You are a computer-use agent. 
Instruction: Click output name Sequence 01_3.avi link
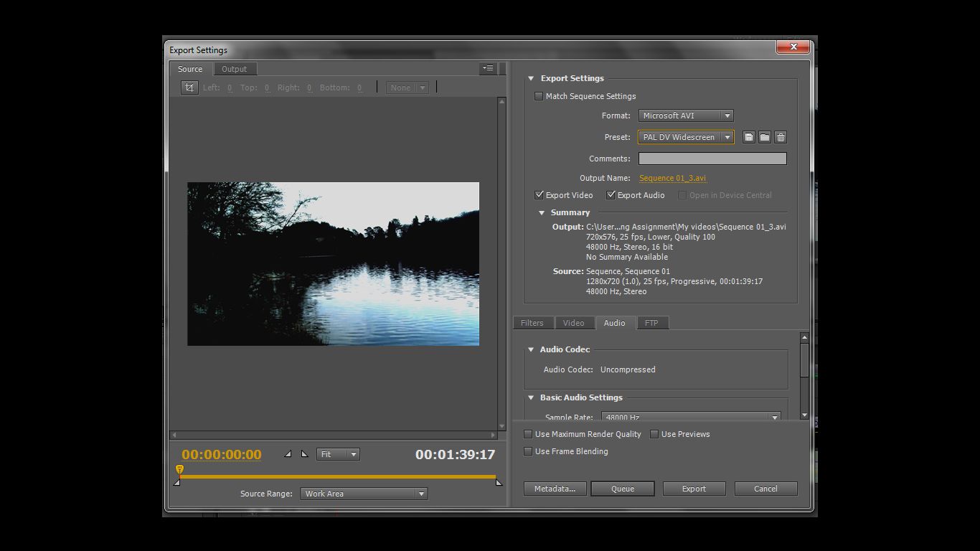(x=673, y=178)
